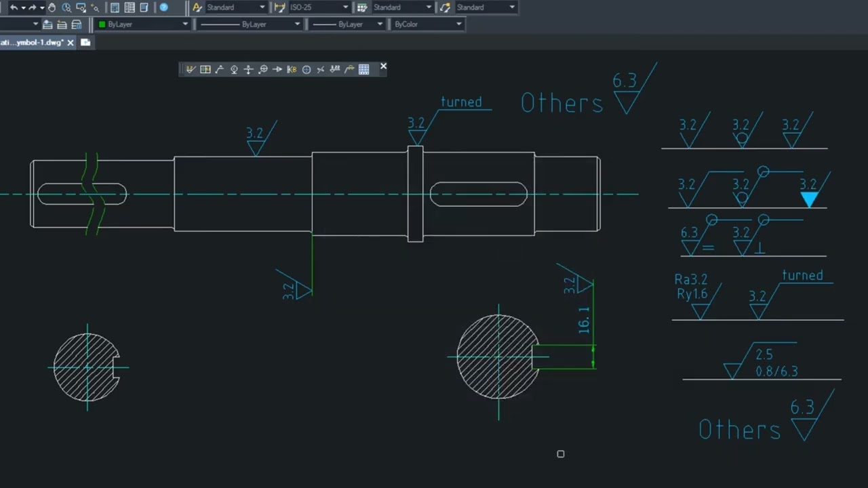Click the Multileader Style icon

coord(446,7)
